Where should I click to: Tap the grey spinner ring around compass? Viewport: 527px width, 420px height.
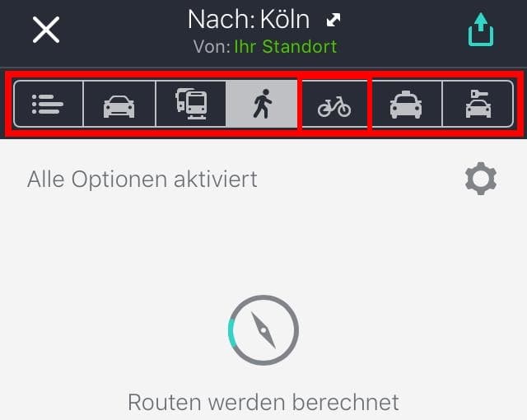263,330
